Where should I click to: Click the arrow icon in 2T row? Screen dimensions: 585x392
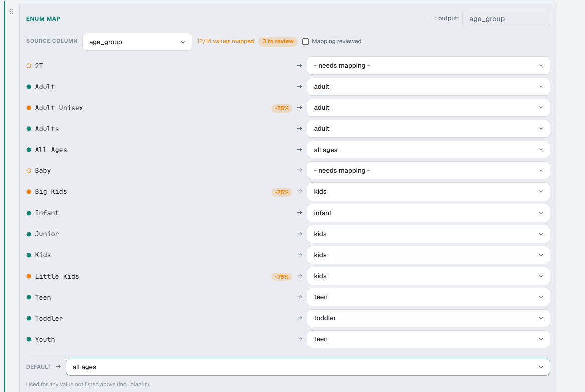click(x=299, y=65)
